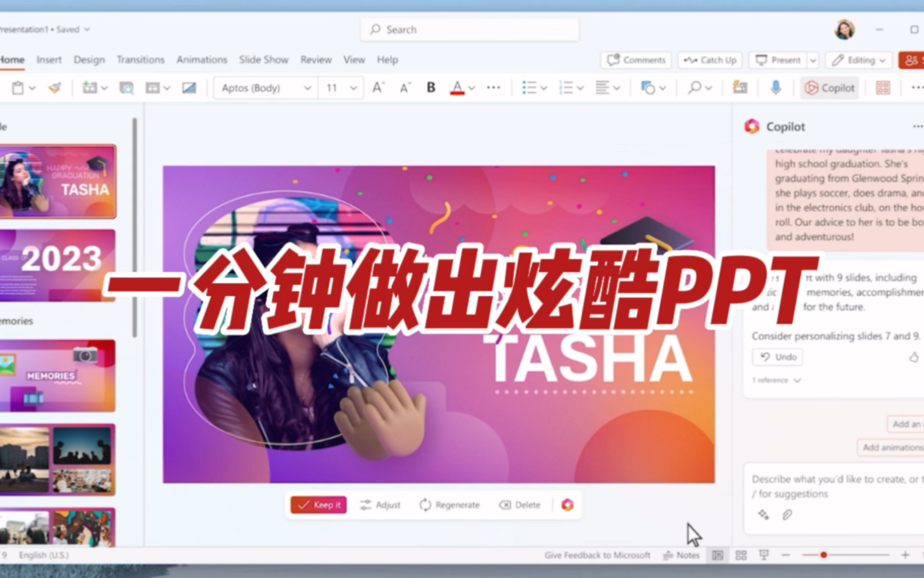Open the Slide Show tab
Image resolution: width=924 pixels, height=578 pixels.
263,60
